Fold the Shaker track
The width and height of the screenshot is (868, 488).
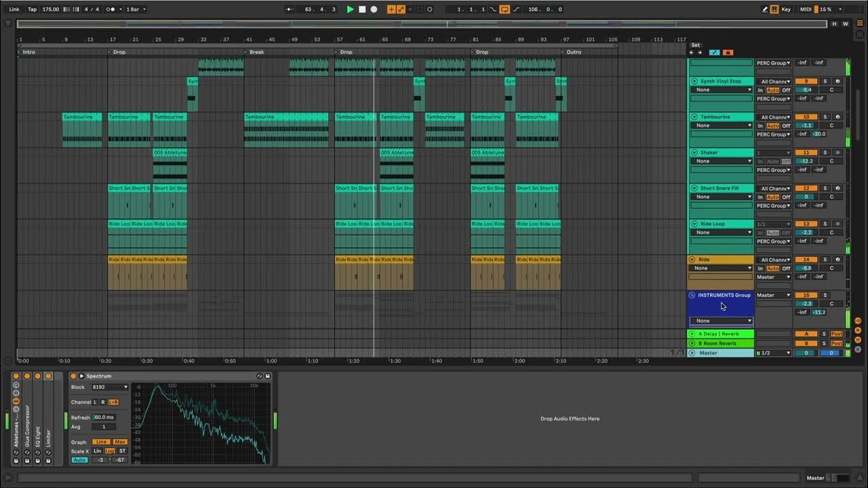click(694, 152)
